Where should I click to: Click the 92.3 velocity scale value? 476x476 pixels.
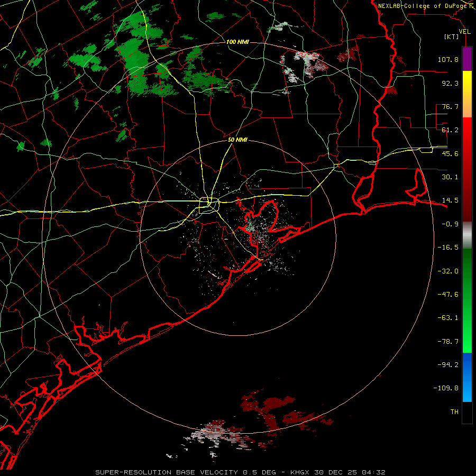click(450, 83)
